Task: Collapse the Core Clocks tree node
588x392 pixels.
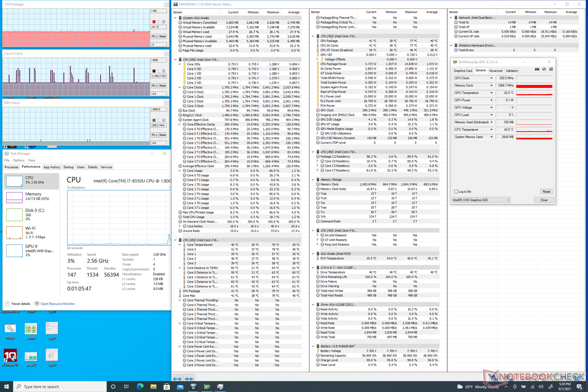Action: [180, 88]
